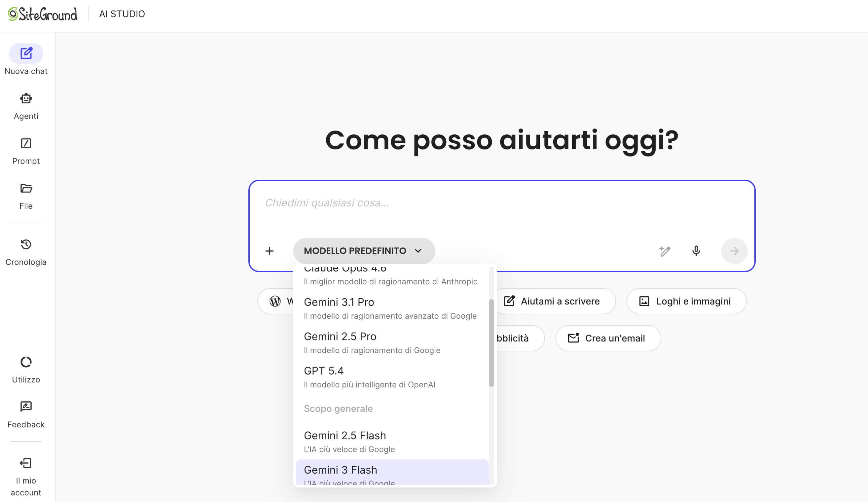Click Loghi e immagini suggestion button
The width and height of the screenshot is (868, 502).
point(686,301)
